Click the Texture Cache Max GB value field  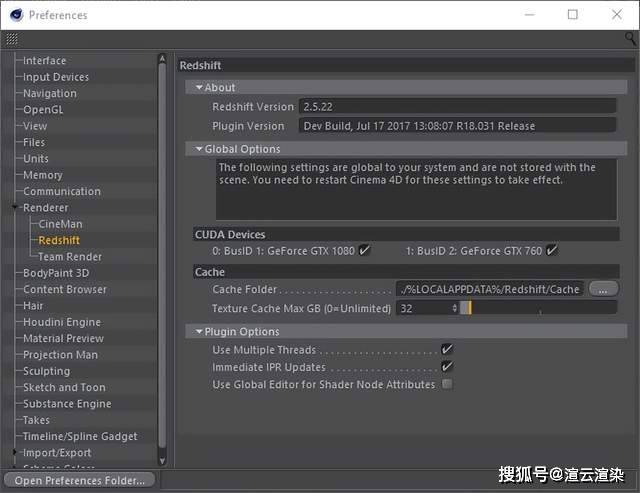(x=424, y=308)
